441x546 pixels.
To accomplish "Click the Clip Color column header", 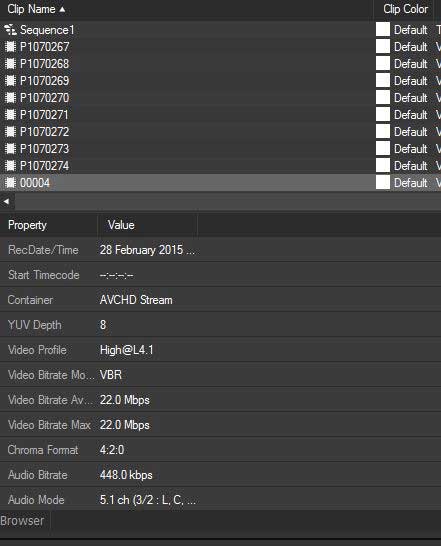I will [405, 9].
